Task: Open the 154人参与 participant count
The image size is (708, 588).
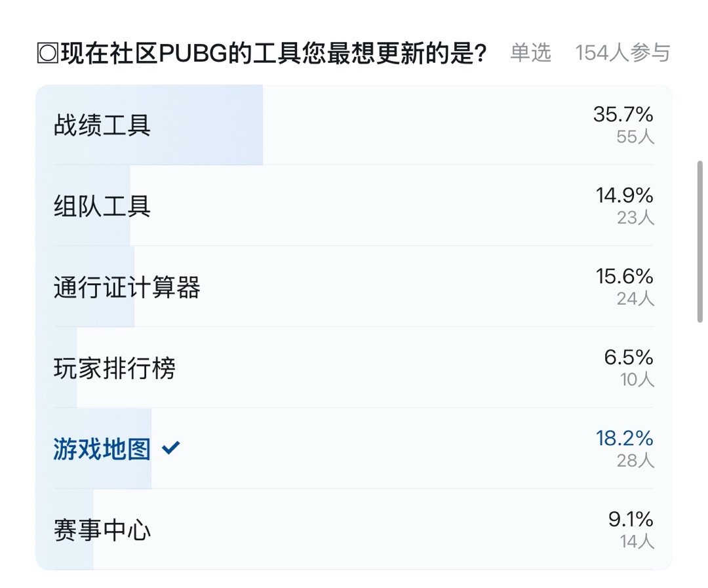Action: [623, 53]
